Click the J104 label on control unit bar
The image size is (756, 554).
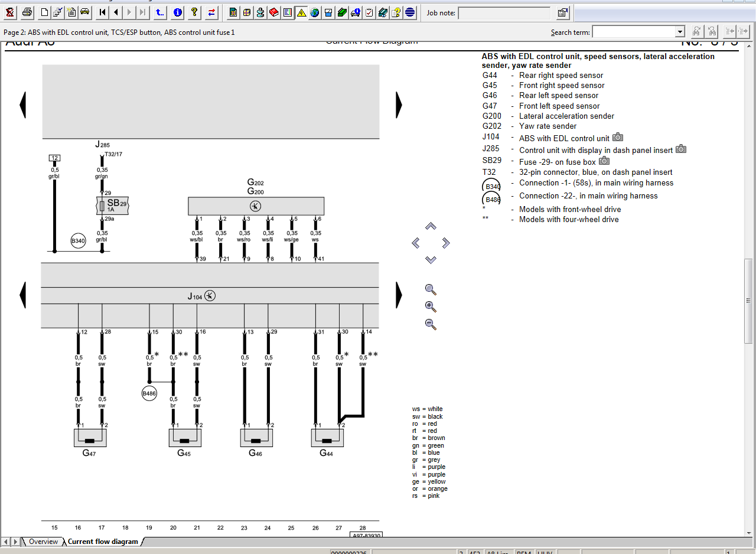coord(195,296)
